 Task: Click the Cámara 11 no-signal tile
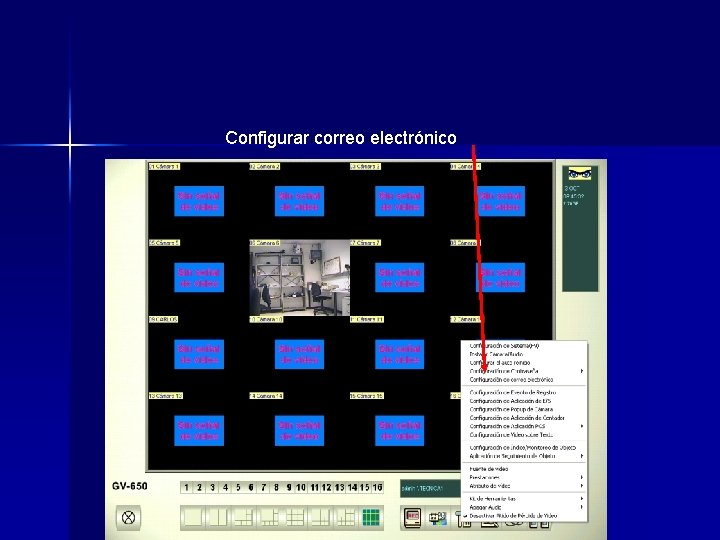click(400, 354)
